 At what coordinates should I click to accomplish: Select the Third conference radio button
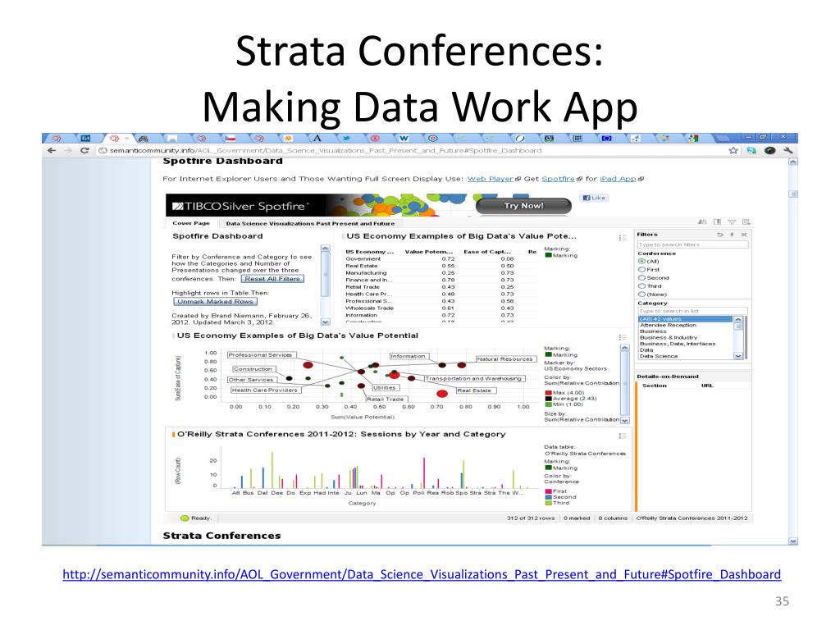pyautogui.click(x=641, y=286)
